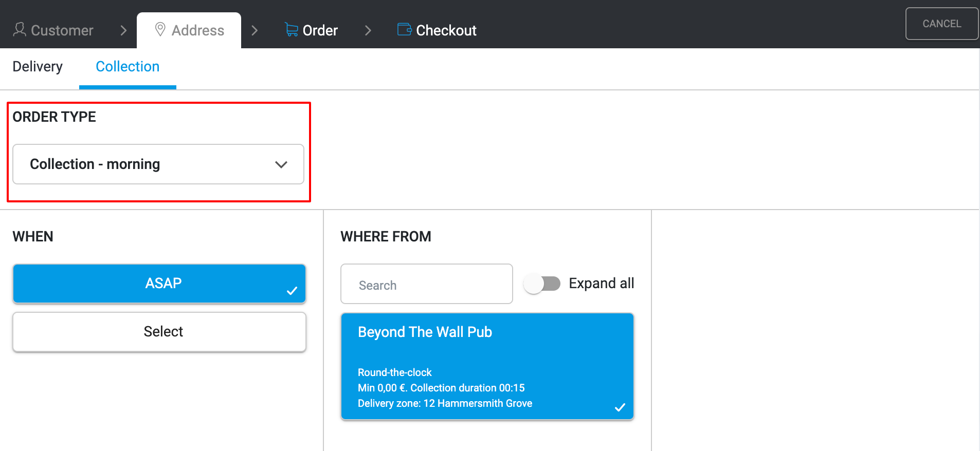Screen dimensions: 980x451
Task: Switch to the Delivery tab
Action: (x=38, y=67)
